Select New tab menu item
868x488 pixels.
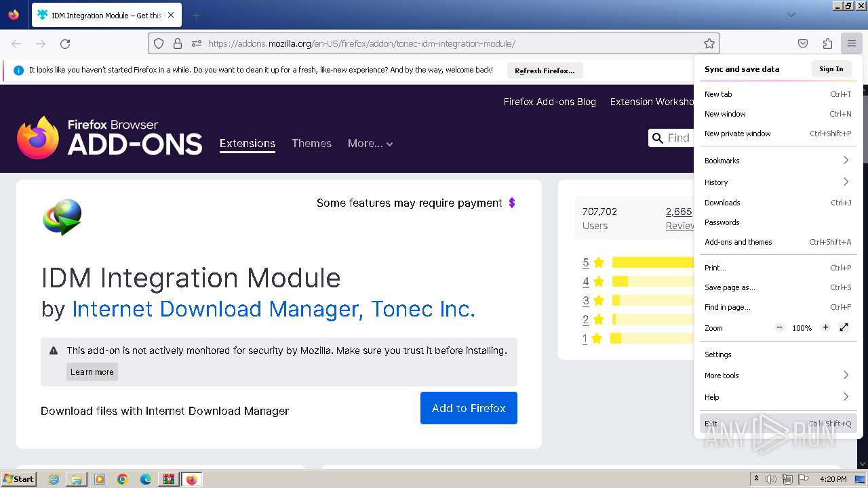pos(778,94)
